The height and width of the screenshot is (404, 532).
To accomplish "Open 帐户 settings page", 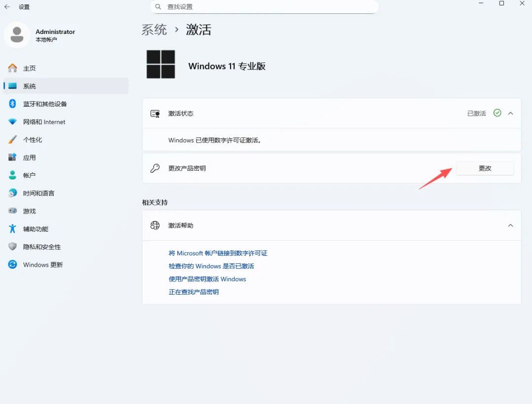I will [x=66, y=175].
